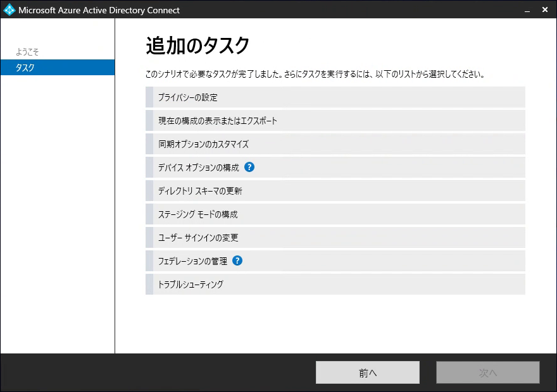Open the フェデレーションの管理 task
Screen dimensions: 557x392
pos(335,261)
